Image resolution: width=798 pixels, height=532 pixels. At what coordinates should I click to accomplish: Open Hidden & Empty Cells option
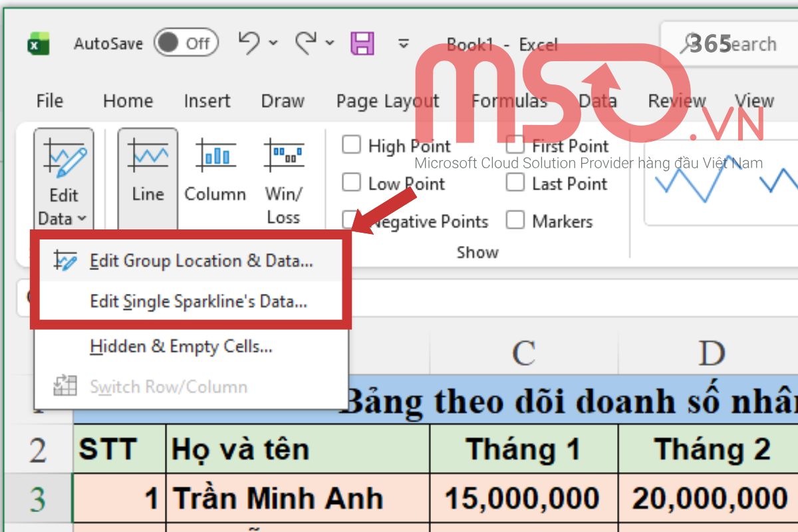pos(192,346)
